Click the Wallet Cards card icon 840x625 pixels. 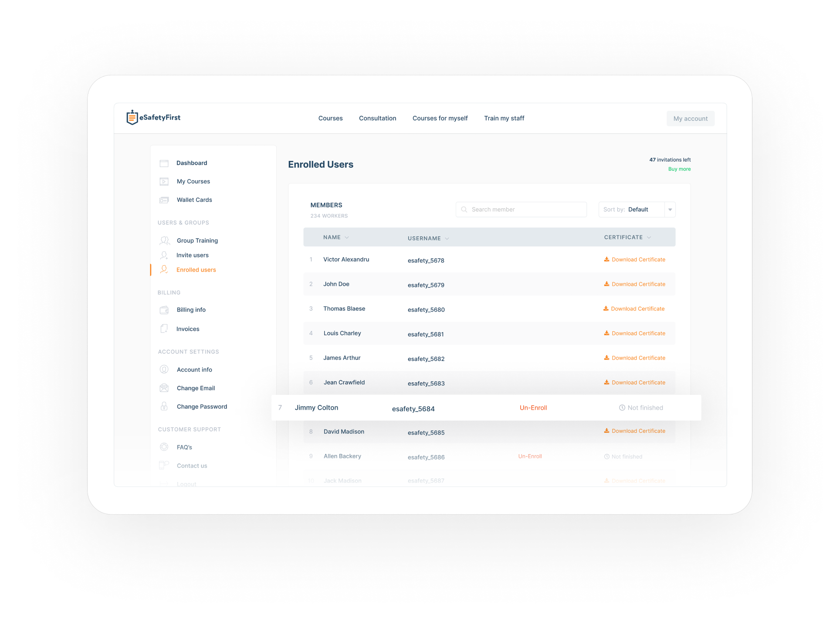pos(164,200)
